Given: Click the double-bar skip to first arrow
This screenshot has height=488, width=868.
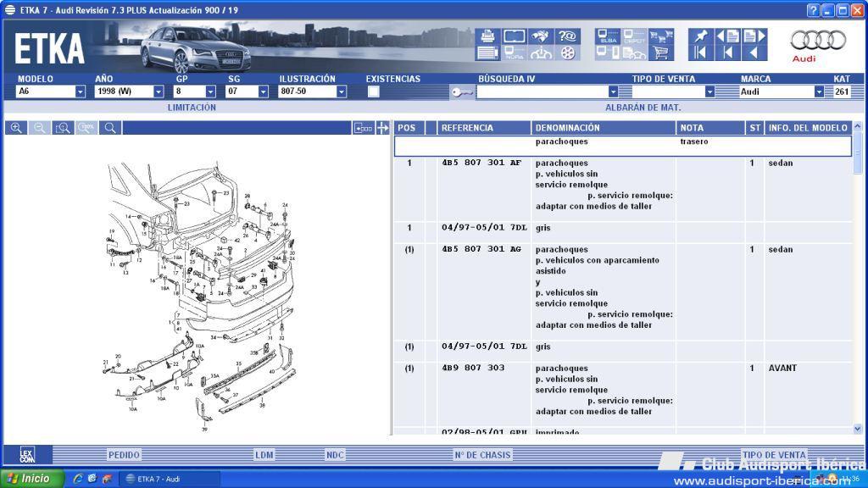Looking at the screenshot, I should tap(701, 53).
